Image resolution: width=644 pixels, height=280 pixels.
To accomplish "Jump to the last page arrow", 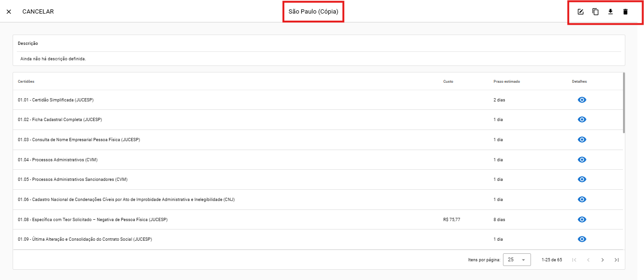I will [x=617, y=260].
